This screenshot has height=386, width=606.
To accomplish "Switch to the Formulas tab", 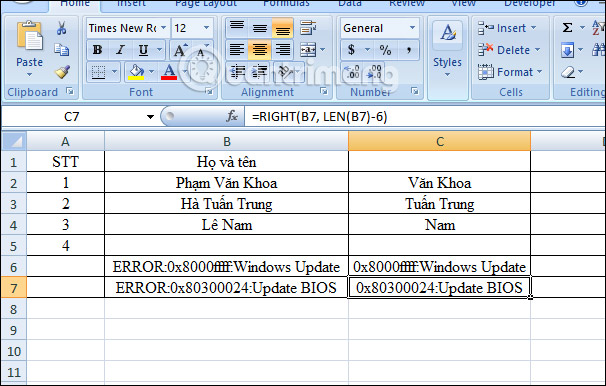I will (x=286, y=3).
